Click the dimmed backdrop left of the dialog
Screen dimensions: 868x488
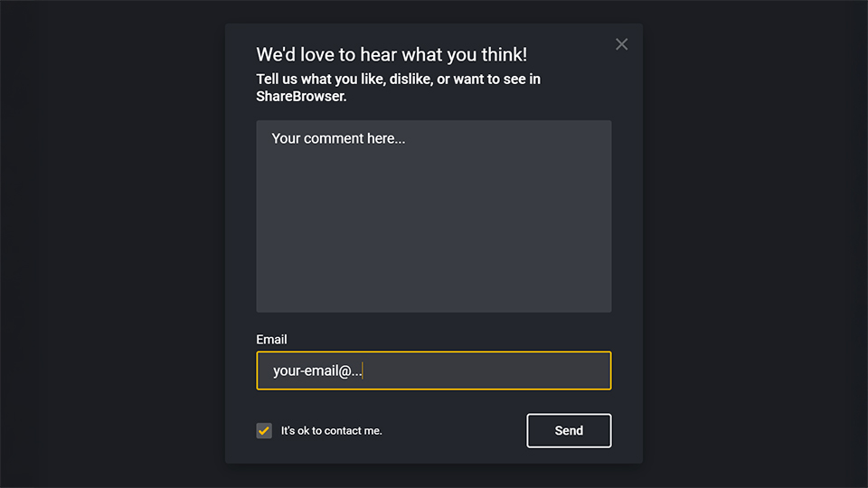tap(110, 243)
